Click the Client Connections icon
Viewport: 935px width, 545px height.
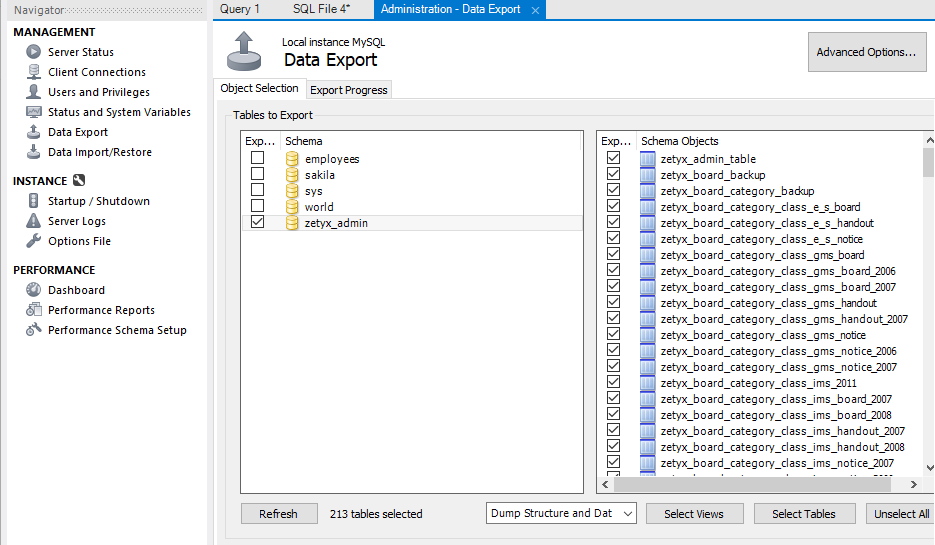pyautogui.click(x=33, y=72)
